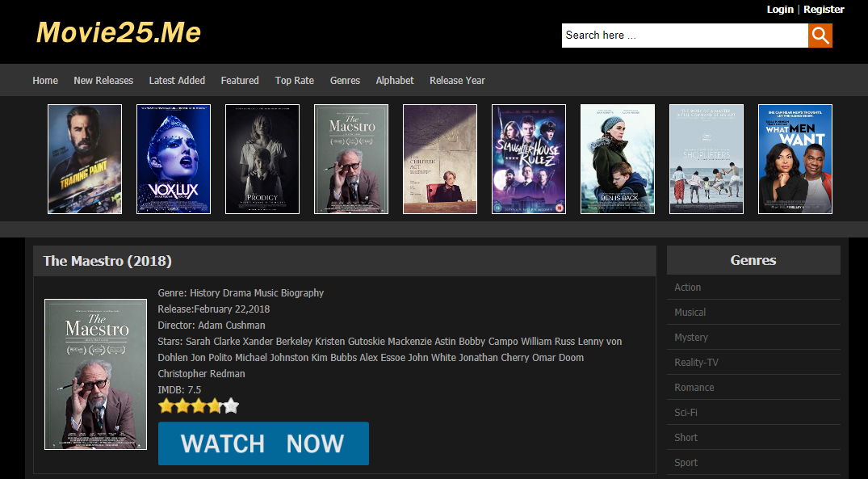Click the sidebar Genres heading
The width and height of the screenshot is (868, 479).
753,260
